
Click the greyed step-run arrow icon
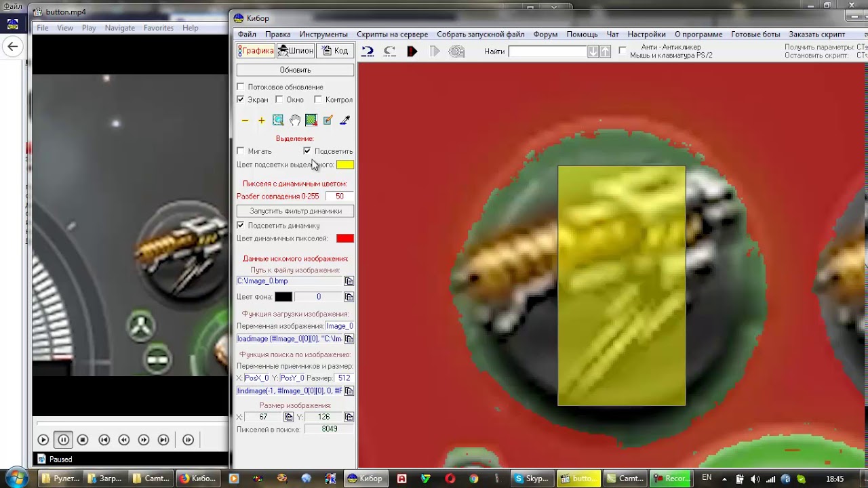435,51
